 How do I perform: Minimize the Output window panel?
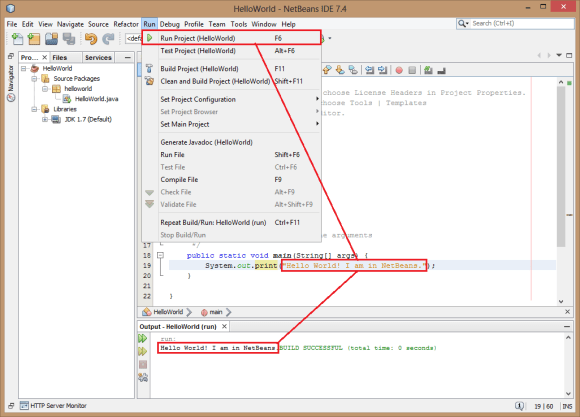point(567,326)
